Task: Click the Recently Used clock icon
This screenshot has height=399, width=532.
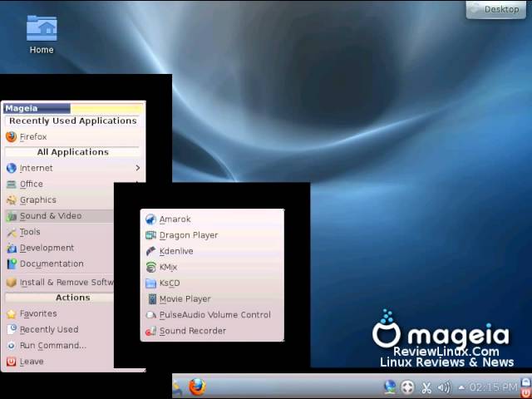Action: (11, 329)
